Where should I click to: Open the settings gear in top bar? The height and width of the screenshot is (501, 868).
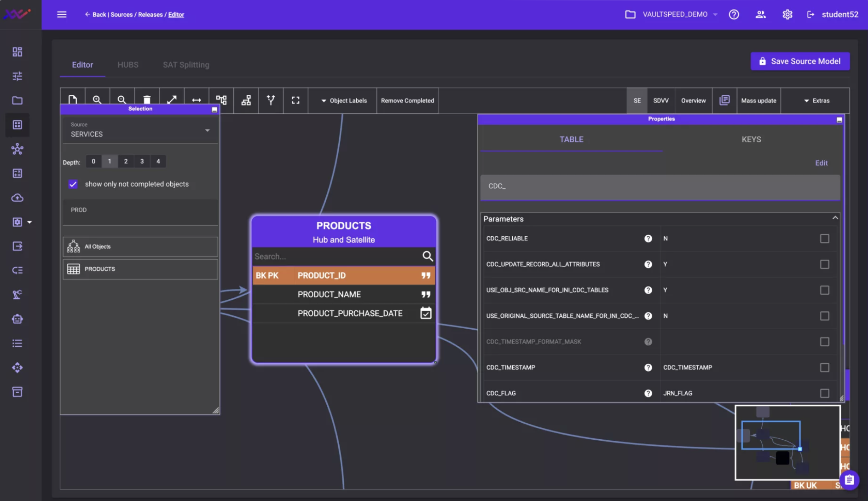787,14
